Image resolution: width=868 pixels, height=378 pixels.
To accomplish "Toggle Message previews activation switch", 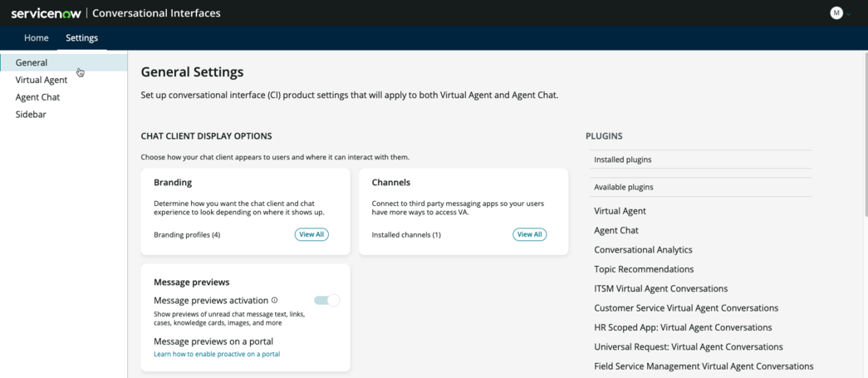I will (x=326, y=301).
